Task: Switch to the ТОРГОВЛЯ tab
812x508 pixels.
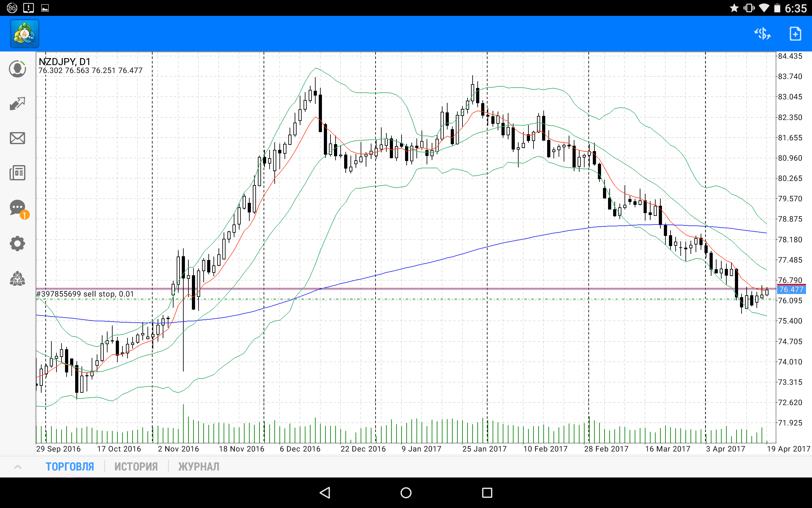Action: coord(70,467)
